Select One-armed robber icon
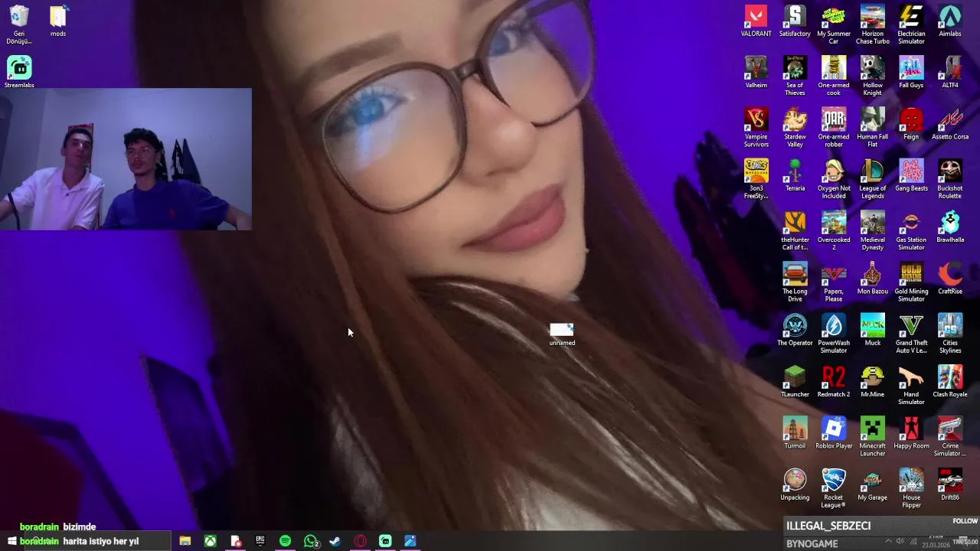 tap(834, 128)
